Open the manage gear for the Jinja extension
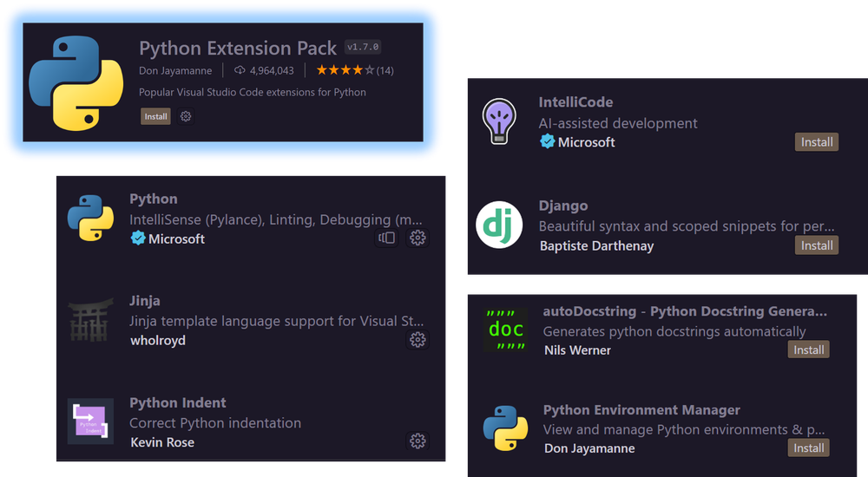 coord(418,339)
